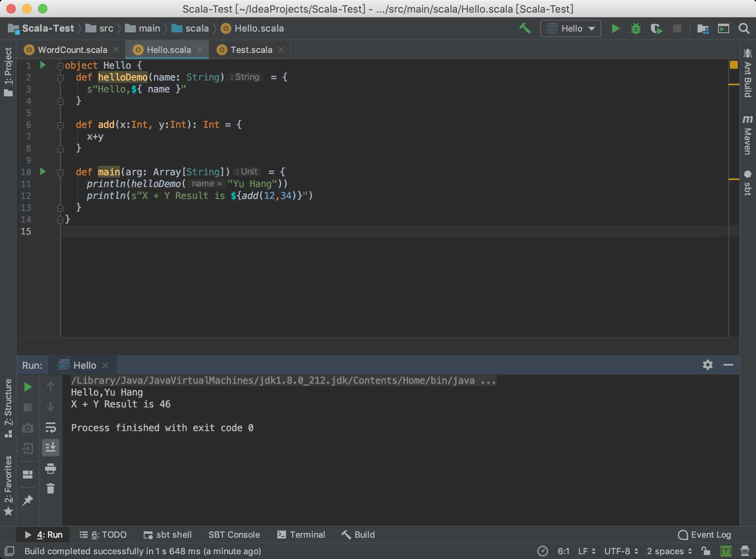Go up the stack trace arrow
Image resolution: width=756 pixels, height=559 pixels.
tap(51, 386)
